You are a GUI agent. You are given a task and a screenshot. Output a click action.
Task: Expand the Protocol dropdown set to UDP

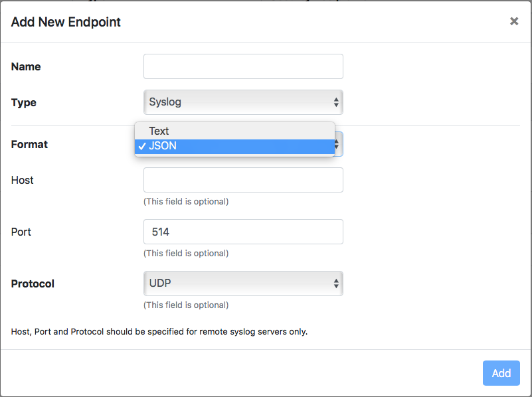tap(243, 283)
